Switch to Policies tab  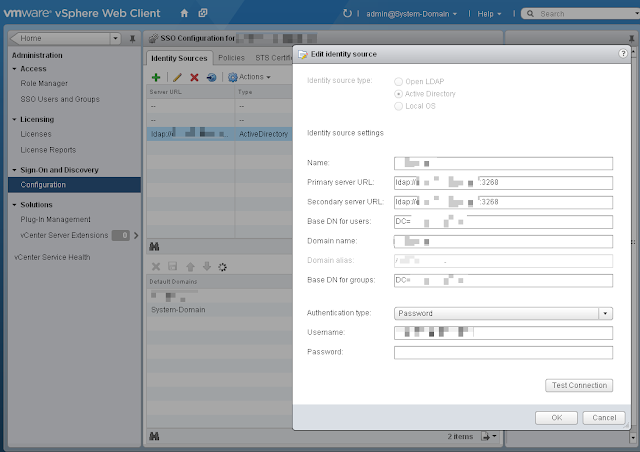click(231, 58)
